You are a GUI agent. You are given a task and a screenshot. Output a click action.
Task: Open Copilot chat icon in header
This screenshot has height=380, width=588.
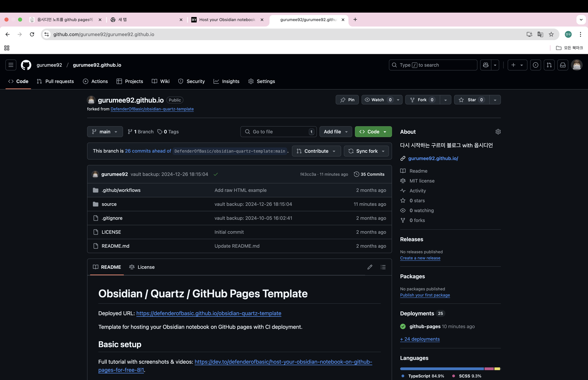pos(486,65)
